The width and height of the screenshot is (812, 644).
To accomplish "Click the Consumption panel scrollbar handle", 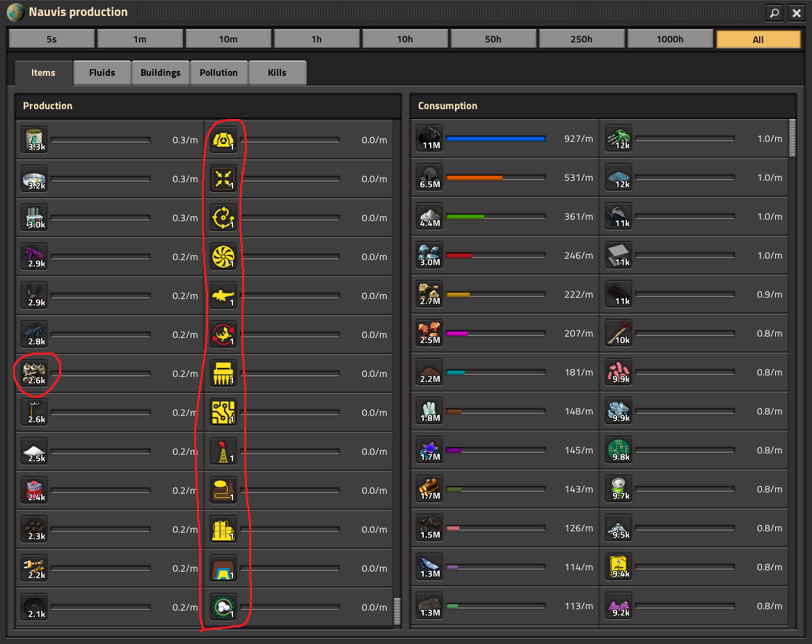I will pos(792,138).
